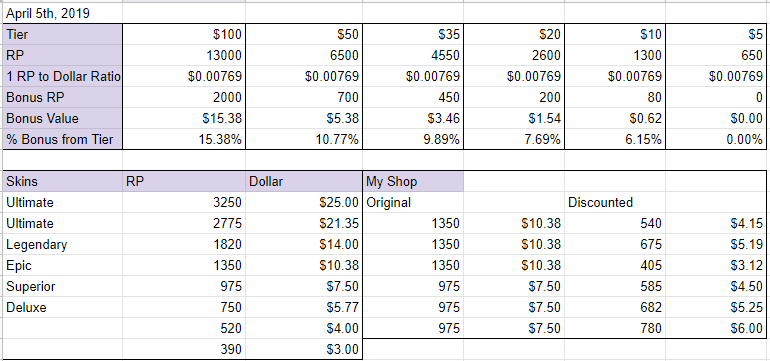Click the $5.19 discounted price cell

click(716, 245)
